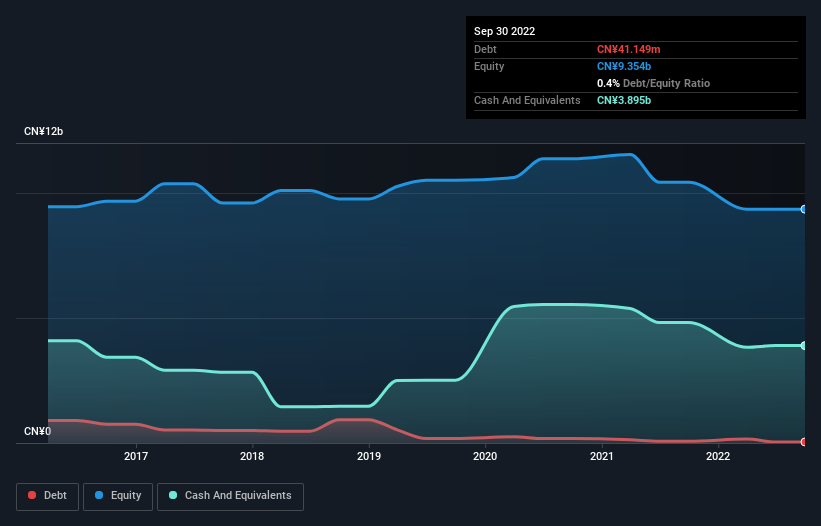The height and width of the screenshot is (526, 821).
Task: Click the CN¥0 y-axis label
Action: tap(38, 431)
